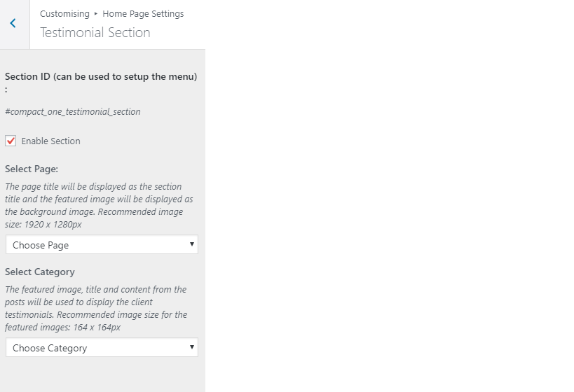Click the arrow on Choose Category select
This screenshot has height=392, width=574.
[x=191, y=347]
